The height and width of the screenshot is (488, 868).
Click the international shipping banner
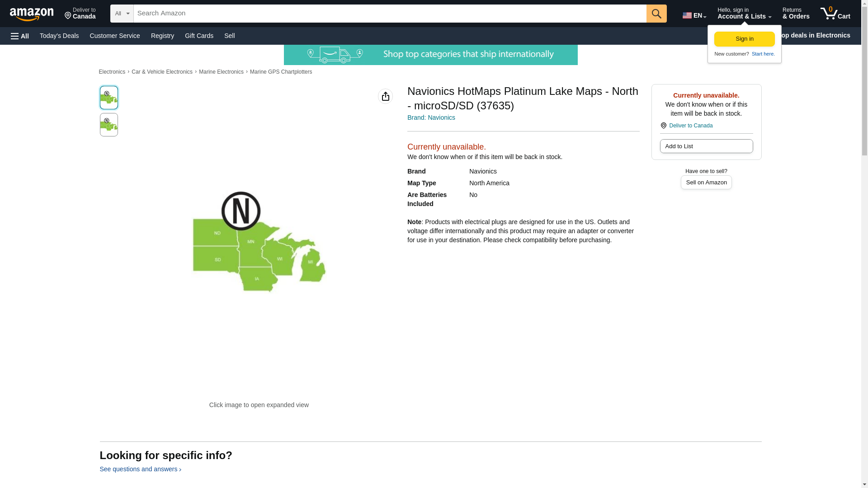(x=430, y=55)
